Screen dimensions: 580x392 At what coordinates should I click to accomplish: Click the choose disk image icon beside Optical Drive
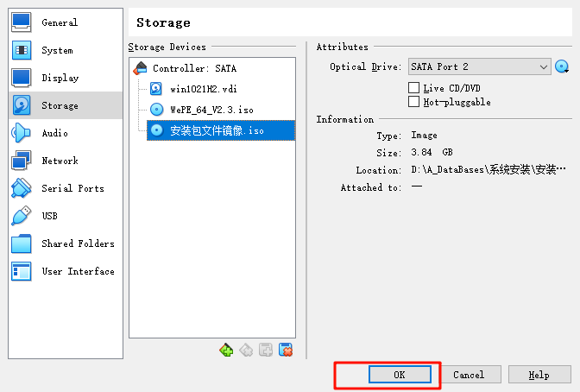[562, 67]
